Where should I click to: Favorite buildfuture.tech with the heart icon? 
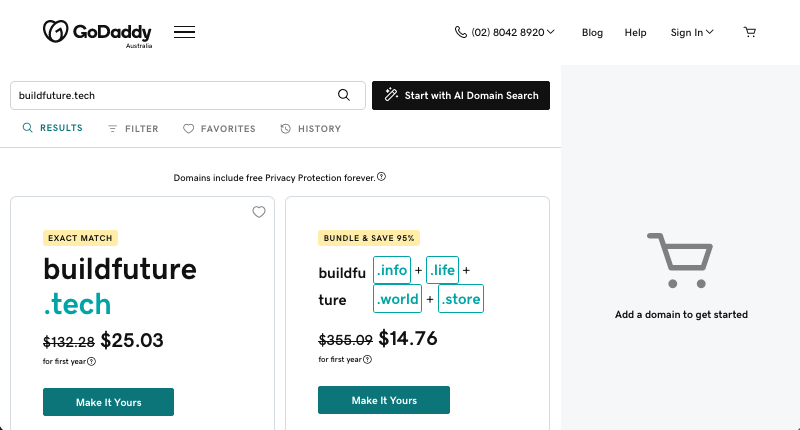[259, 212]
